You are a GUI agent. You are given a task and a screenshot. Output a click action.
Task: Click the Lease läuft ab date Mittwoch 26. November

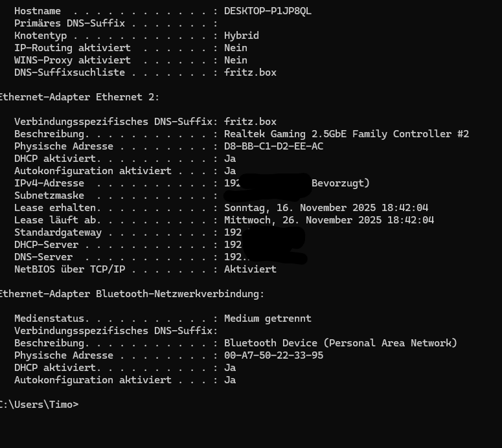[x=329, y=220]
